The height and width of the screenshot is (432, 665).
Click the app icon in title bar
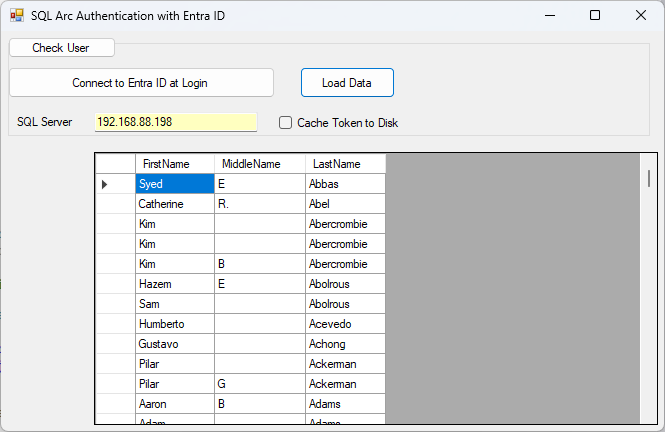[x=17, y=15]
